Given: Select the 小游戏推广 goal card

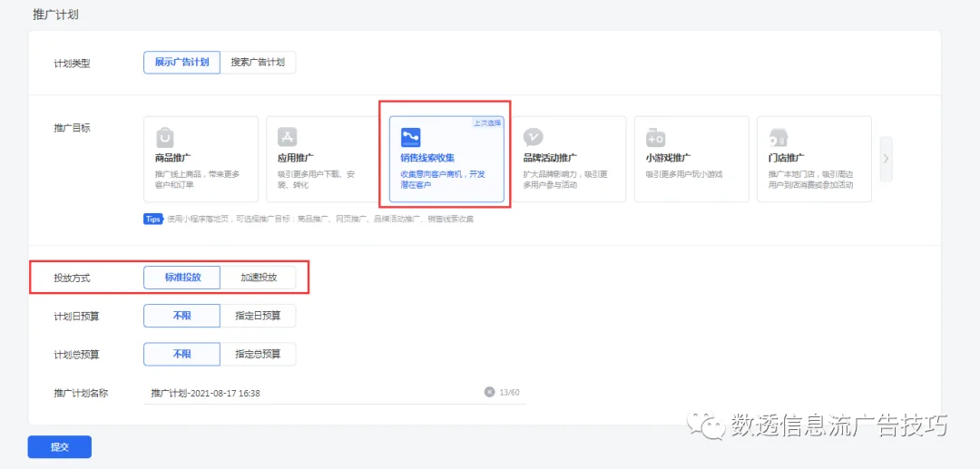Looking at the screenshot, I should [691, 159].
